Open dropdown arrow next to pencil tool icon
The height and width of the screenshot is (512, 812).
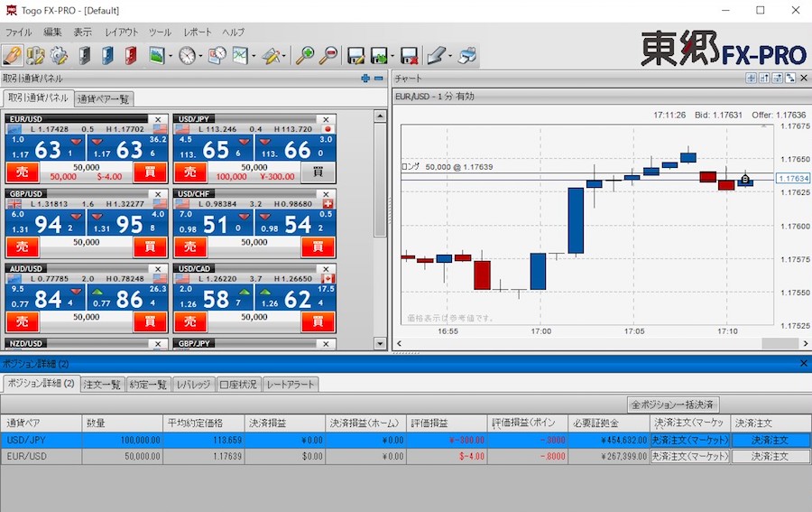284,56
